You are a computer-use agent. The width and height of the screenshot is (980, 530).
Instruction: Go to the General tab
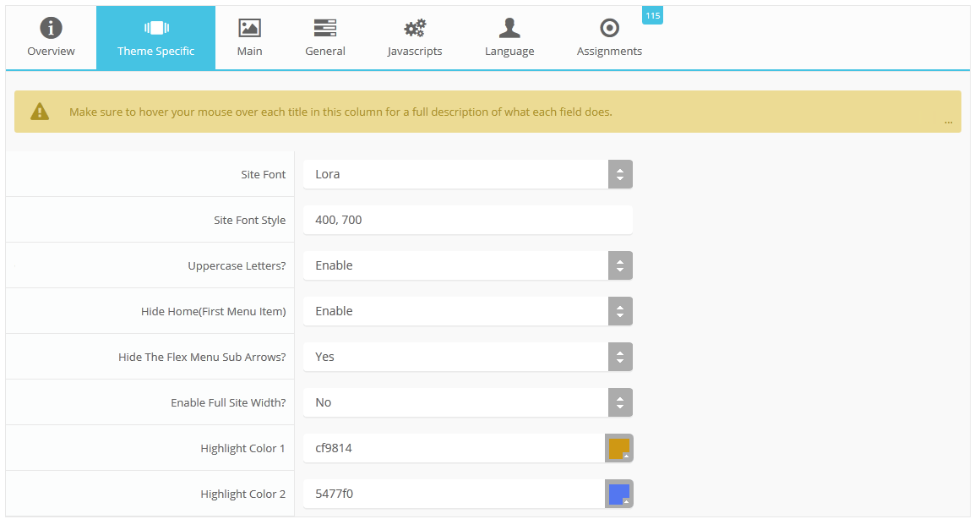point(325,38)
